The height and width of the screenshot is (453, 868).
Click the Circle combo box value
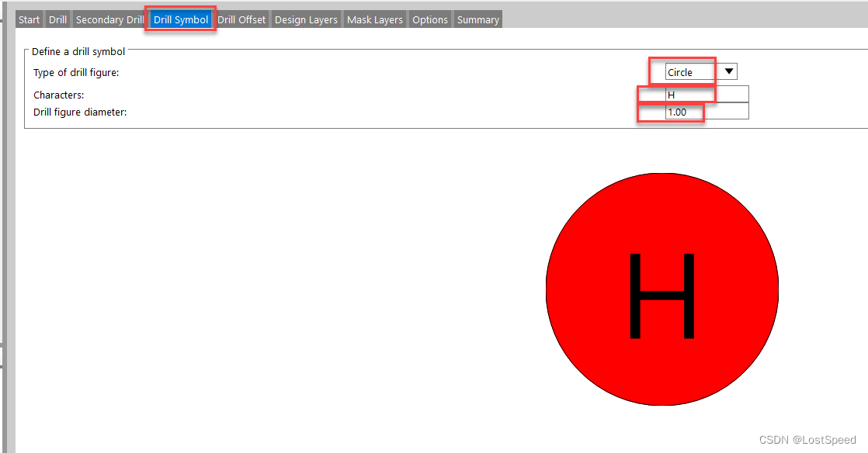click(x=689, y=72)
